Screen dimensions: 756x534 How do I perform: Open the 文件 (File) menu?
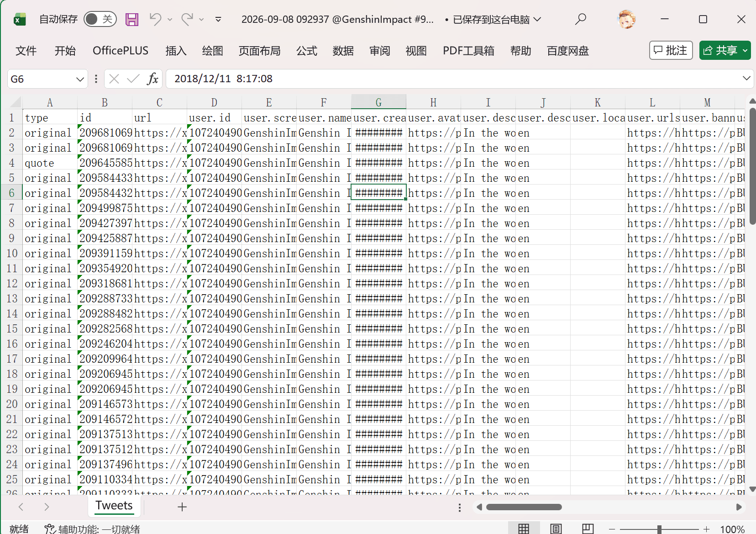coord(26,51)
